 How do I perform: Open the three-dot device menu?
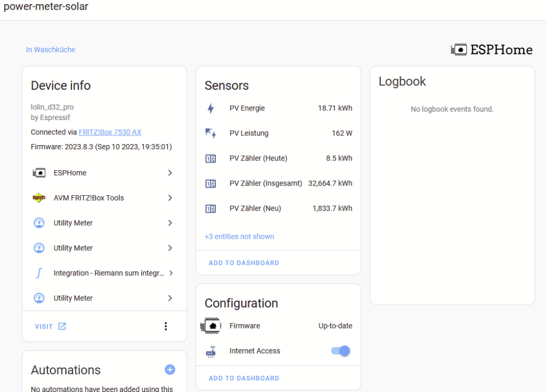166,326
